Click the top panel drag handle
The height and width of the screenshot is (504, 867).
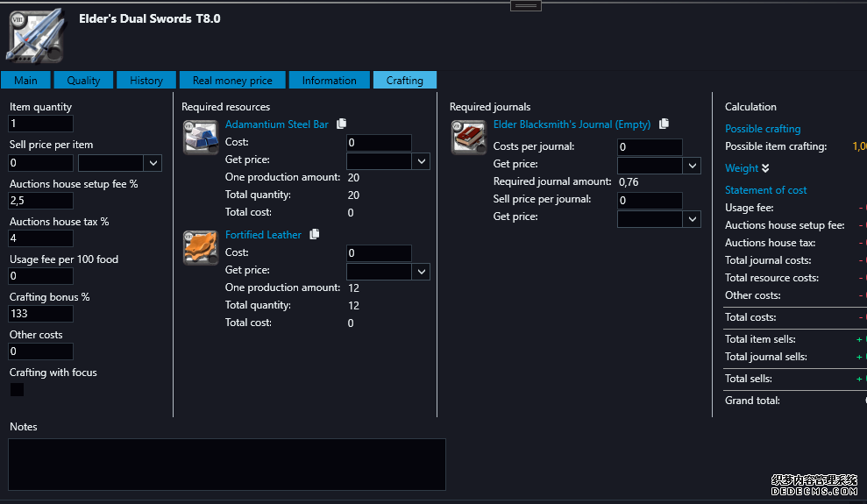click(526, 5)
